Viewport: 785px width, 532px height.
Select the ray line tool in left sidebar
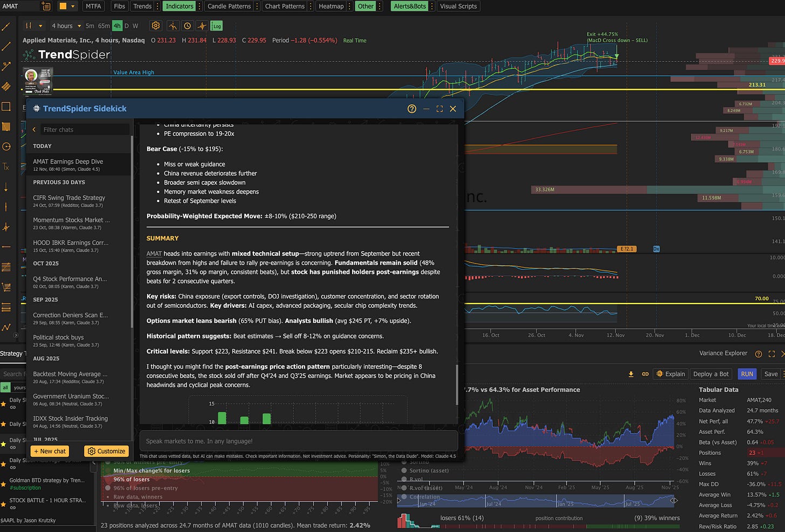(6, 46)
